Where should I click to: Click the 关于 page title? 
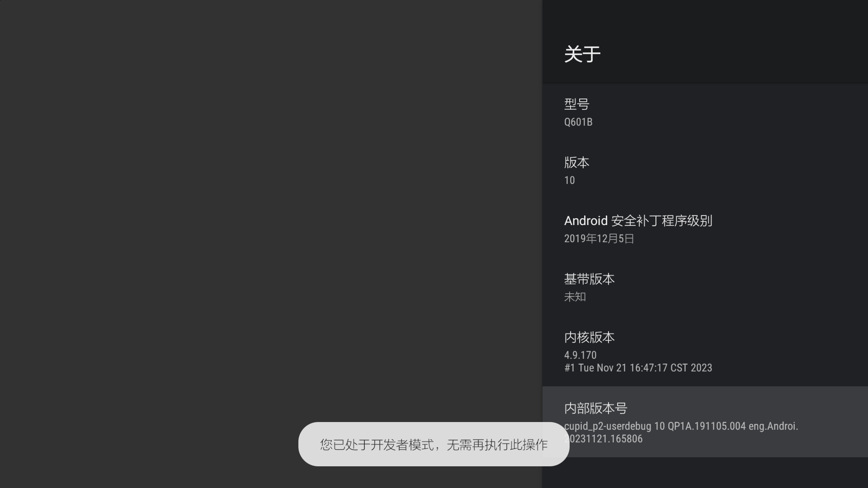point(582,54)
